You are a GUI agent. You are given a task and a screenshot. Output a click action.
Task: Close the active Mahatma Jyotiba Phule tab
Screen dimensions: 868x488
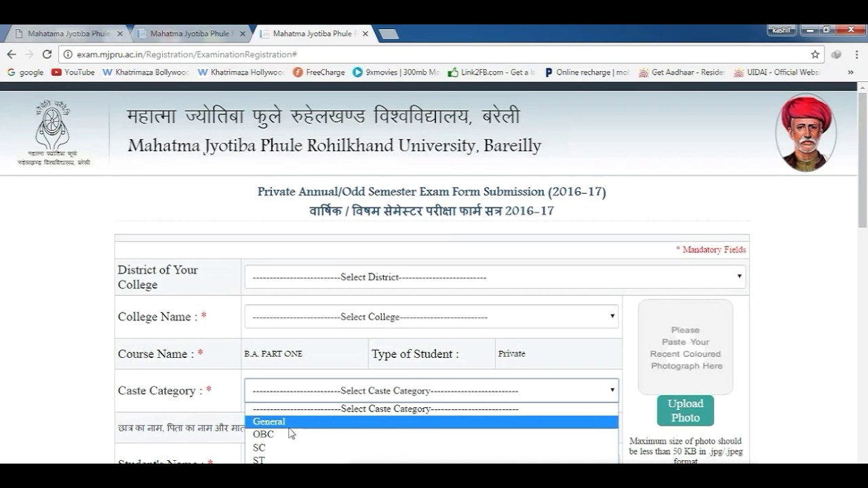365,33
